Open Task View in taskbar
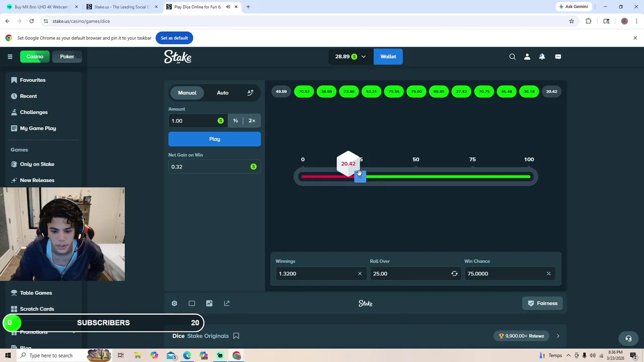This screenshot has height=362, width=644. coord(121,355)
